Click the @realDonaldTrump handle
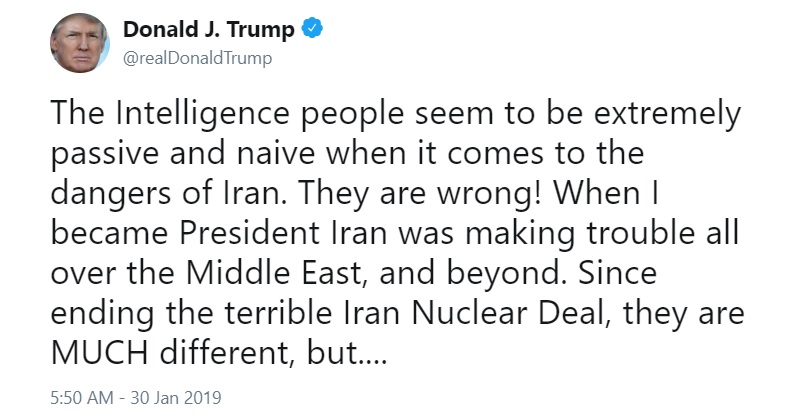The height and width of the screenshot is (419, 799). click(198, 58)
